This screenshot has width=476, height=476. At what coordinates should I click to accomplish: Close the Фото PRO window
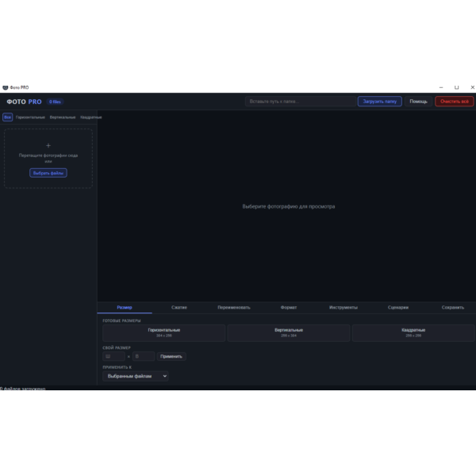pyautogui.click(x=472, y=87)
